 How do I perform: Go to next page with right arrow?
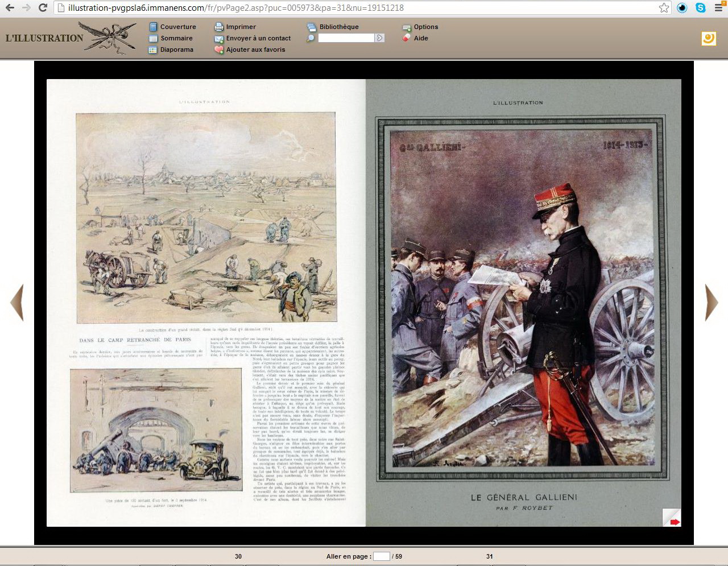coord(712,303)
